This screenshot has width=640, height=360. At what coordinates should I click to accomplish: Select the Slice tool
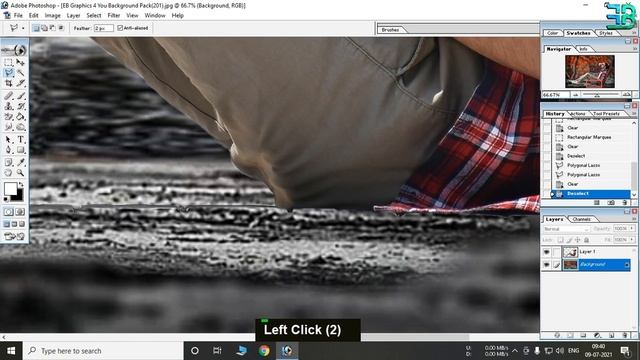tap(20, 83)
